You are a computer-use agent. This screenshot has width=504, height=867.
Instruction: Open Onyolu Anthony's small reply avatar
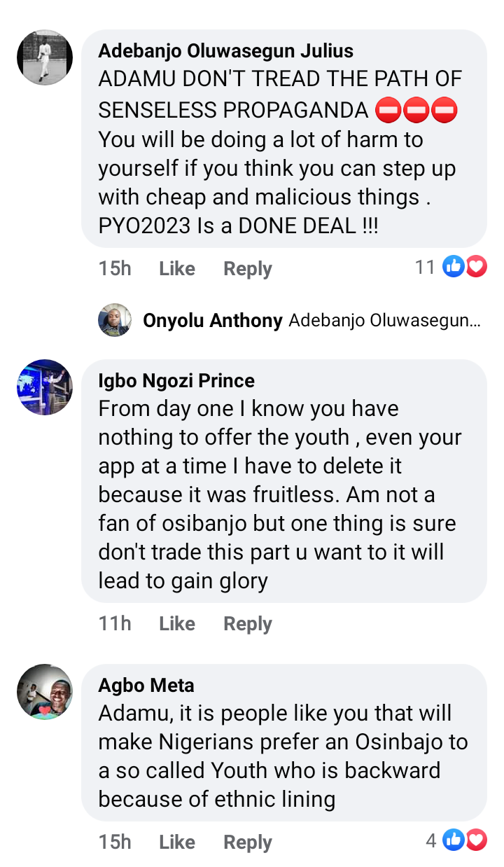[115, 321]
